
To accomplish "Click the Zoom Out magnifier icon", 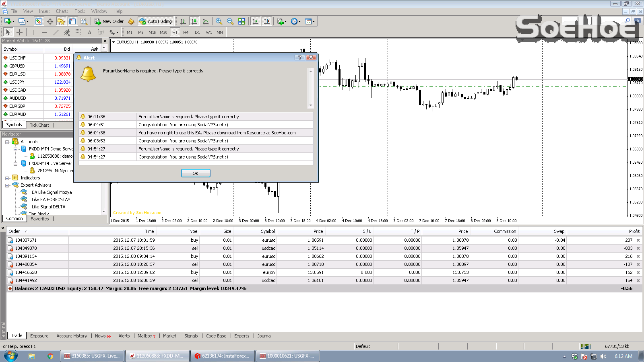I will click(x=230, y=21).
